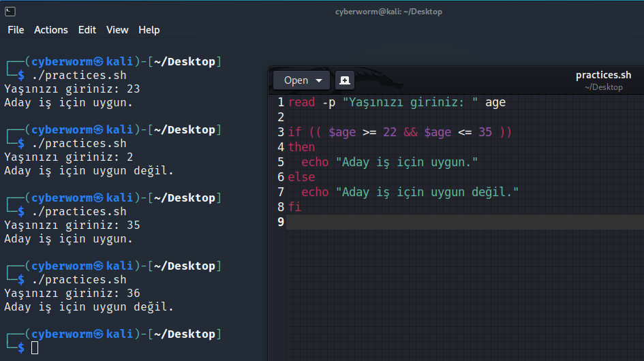Viewport: 644px width, 361px height.
Task: Open the File menu in terminal
Action: click(x=16, y=30)
